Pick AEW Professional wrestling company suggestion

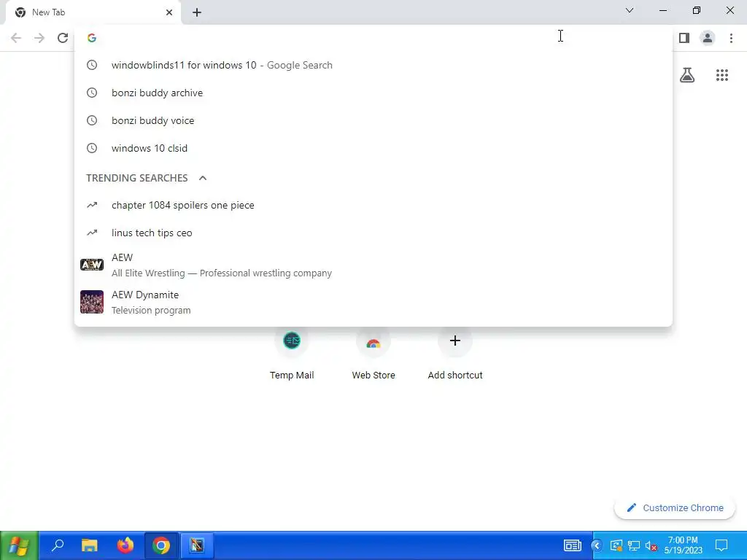click(x=373, y=265)
